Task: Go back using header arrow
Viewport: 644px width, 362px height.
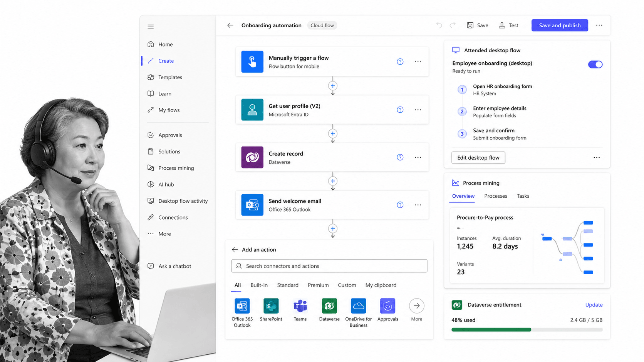Action: pyautogui.click(x=230, y=25)
